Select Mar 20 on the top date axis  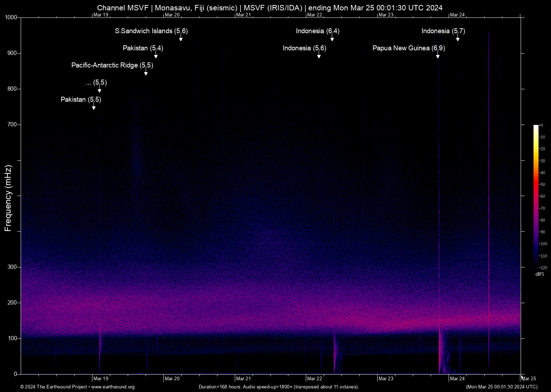[x=172, y=15]
